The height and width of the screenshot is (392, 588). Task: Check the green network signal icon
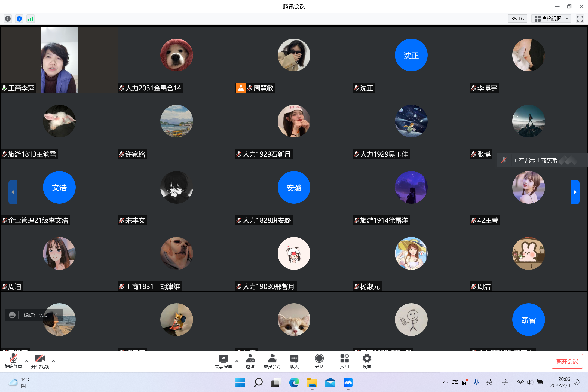(30, 19)
